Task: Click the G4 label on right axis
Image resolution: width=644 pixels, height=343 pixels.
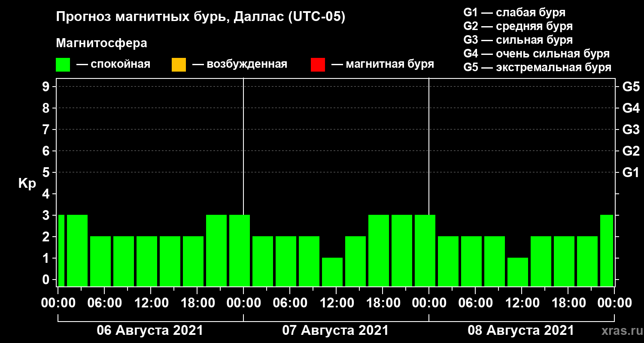Action: click(x=631, y=108)
